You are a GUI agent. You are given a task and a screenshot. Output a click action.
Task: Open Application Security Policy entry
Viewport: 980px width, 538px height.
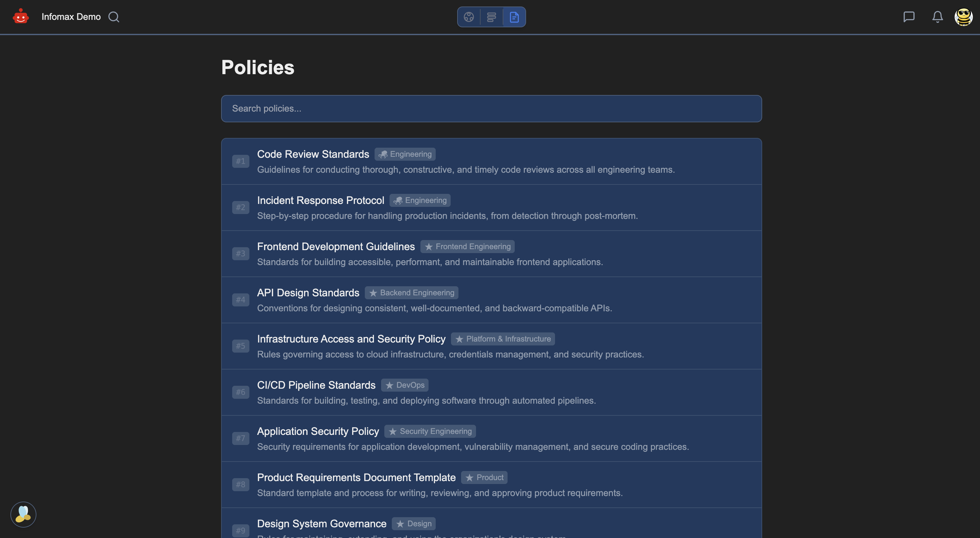point(318,431)
